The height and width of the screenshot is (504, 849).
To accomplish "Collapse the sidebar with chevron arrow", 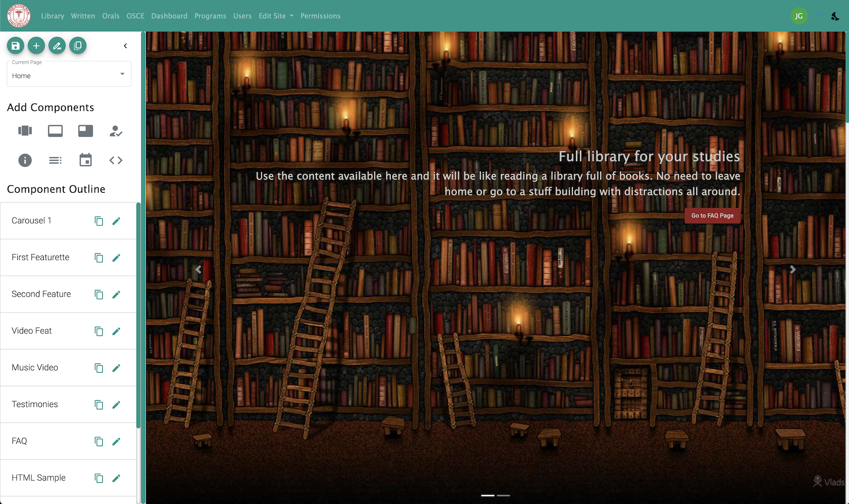I will (x=126, y=46).
